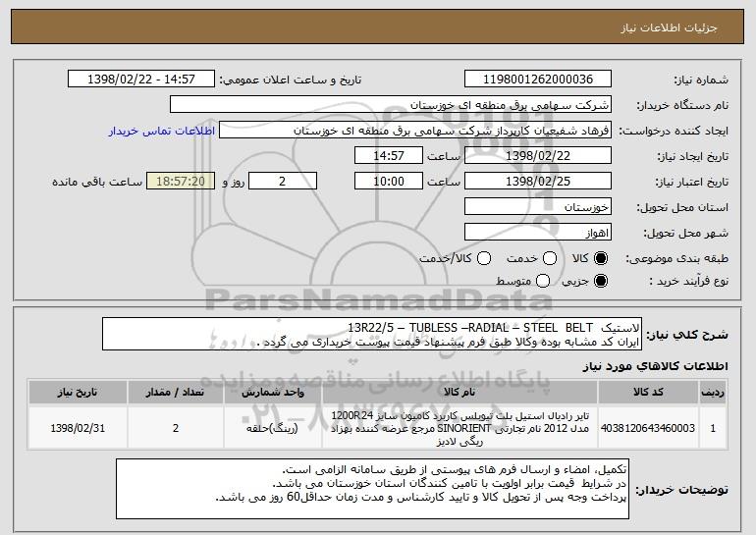Click the شرح کلی نیاز label
Image resolution: width=756 pixels, height=535 pixels.
coord(687,335)
